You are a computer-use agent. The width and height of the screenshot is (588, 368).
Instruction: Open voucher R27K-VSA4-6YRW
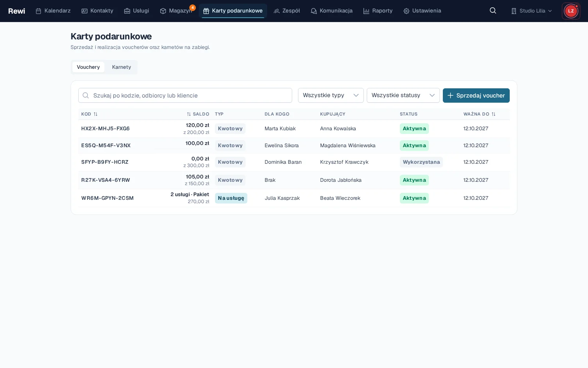tap(105, 180)
